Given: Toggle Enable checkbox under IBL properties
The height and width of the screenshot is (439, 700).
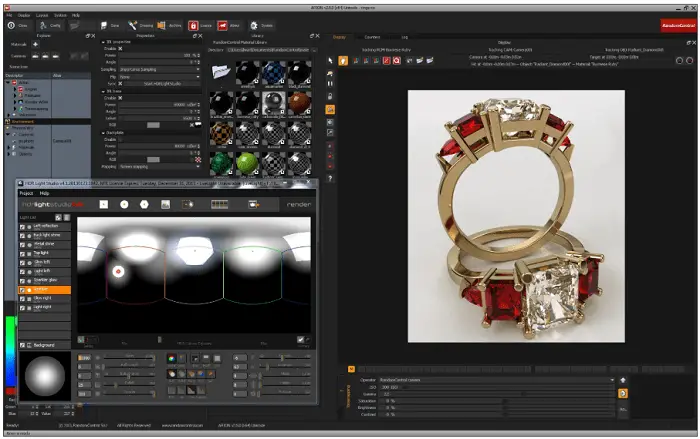Looking at the screenshot, I should click(120, 48).
